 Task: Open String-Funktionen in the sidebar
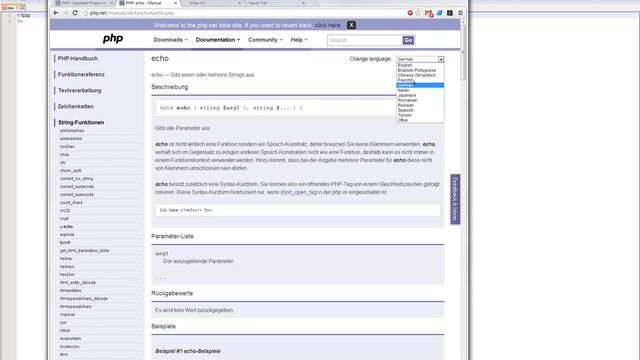pos(81,122)
